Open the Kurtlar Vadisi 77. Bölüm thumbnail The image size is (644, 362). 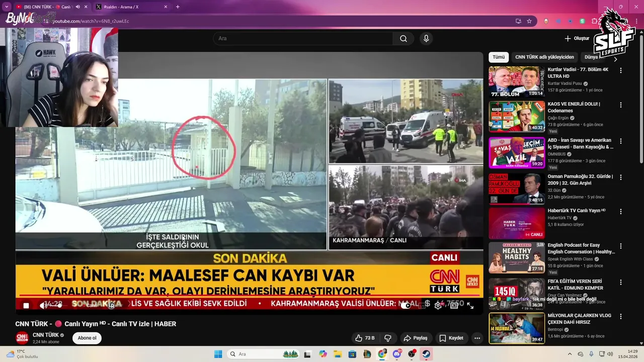tap(517, 82)
